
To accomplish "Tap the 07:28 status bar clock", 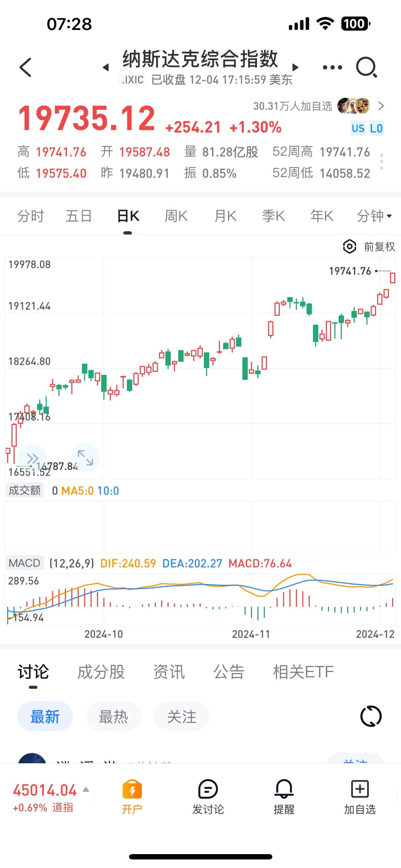I will 69,24.
